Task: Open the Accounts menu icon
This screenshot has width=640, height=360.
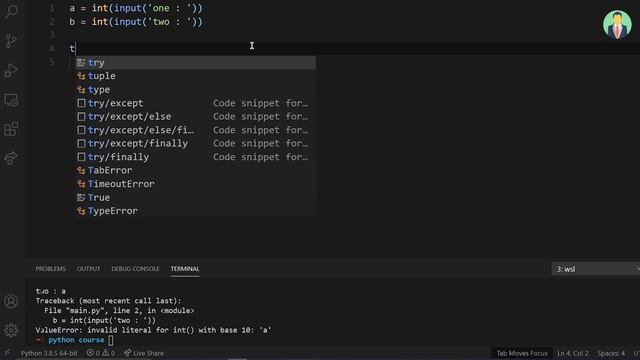Action: tap(11, 301)
